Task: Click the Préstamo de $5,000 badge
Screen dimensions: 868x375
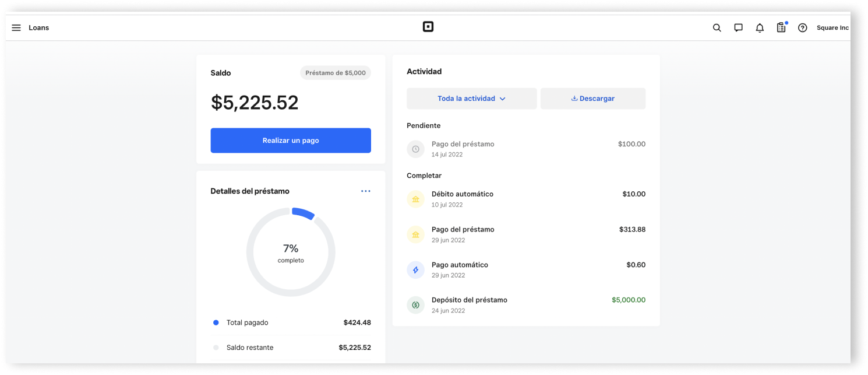Action: point(336,73)
